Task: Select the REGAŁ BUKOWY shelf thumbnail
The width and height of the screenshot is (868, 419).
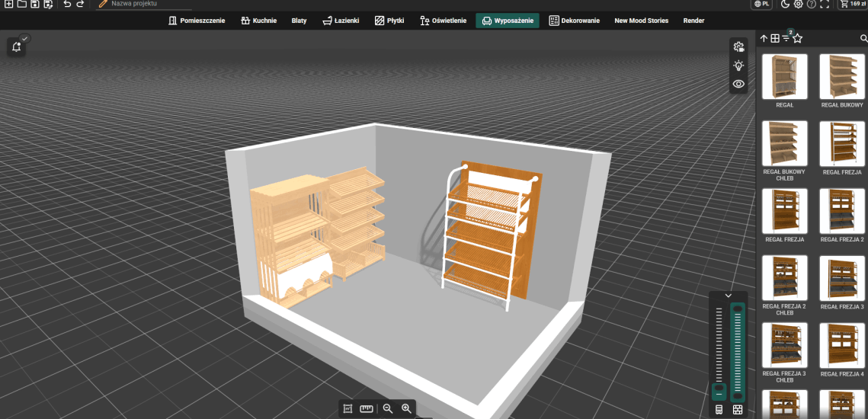Action: (841, 77)
